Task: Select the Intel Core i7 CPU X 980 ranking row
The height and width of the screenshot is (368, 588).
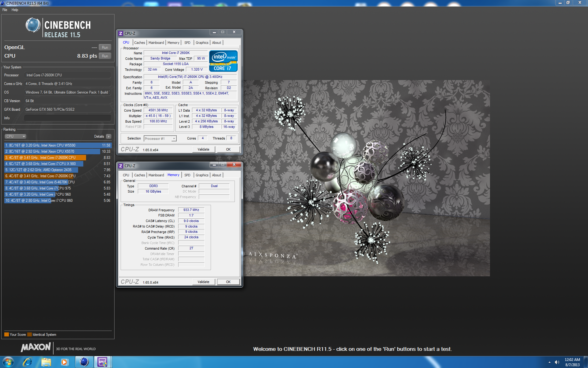Action: tap(58, 164)
